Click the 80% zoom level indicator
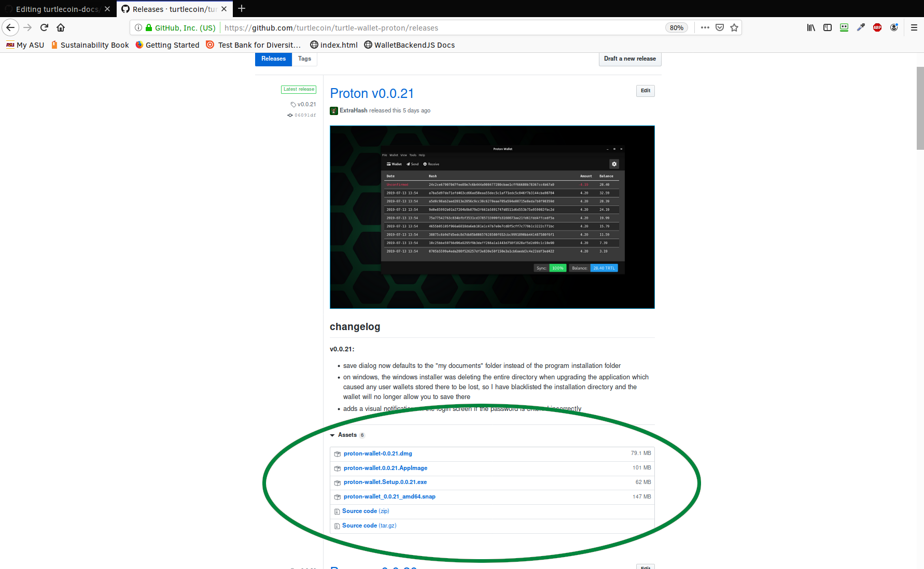The height and width of the screenshot is (569, 924). pos(677,27)
